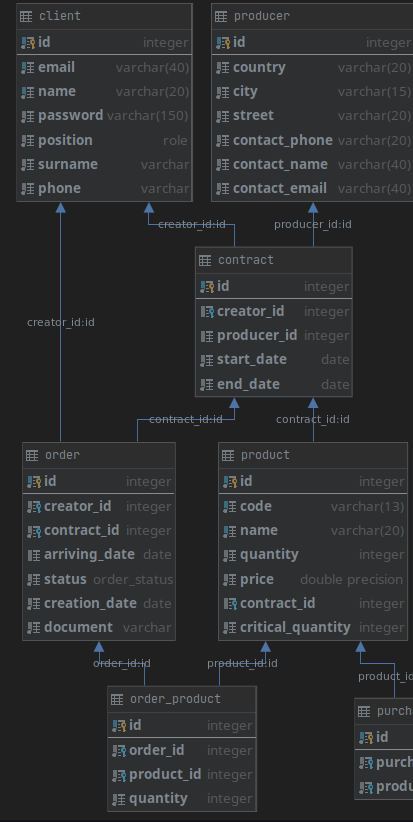Click column icon next to order_product quantity
413x822 pixels.
[119, 799]
